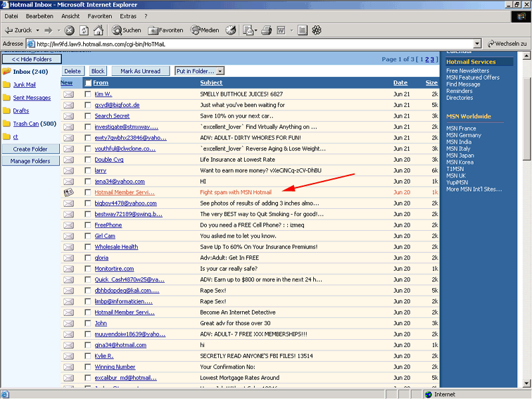Tick checkbox next to Double Cvg
532x399 pixels.
pos(88,160)
